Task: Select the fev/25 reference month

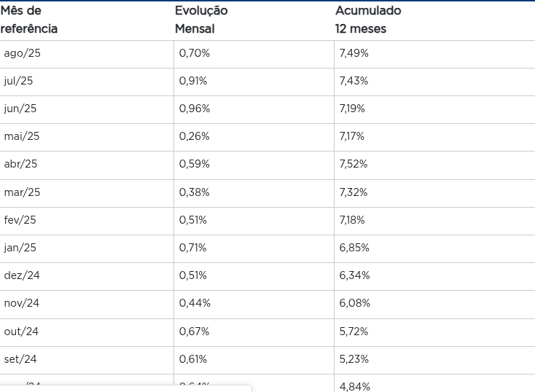Action: point(20,220)
